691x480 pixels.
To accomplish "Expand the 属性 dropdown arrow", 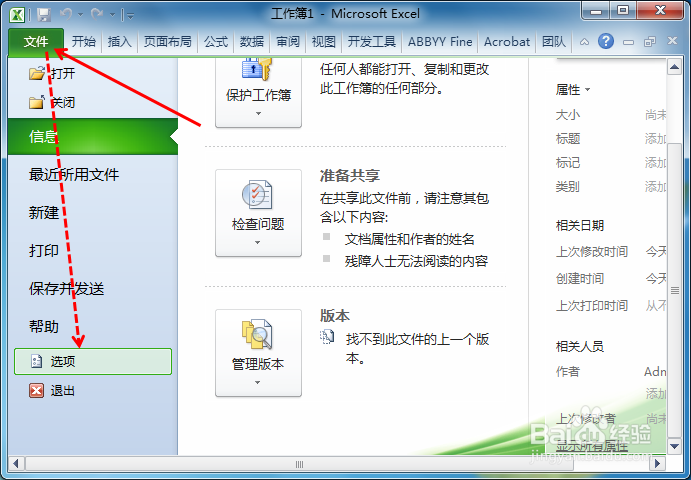I will click(x=587, y=90).
